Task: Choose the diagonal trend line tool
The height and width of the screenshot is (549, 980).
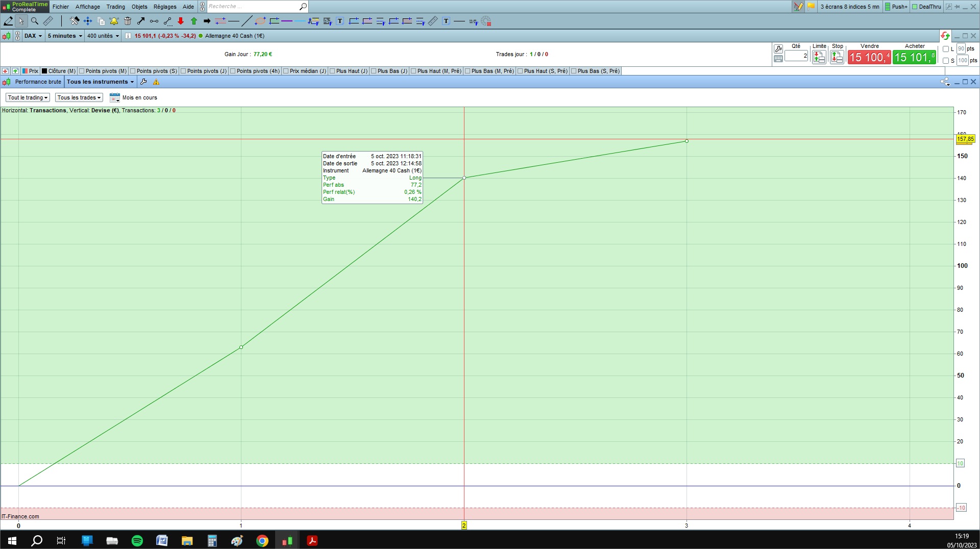Action: pyautogui.click(x=247, y=21)
